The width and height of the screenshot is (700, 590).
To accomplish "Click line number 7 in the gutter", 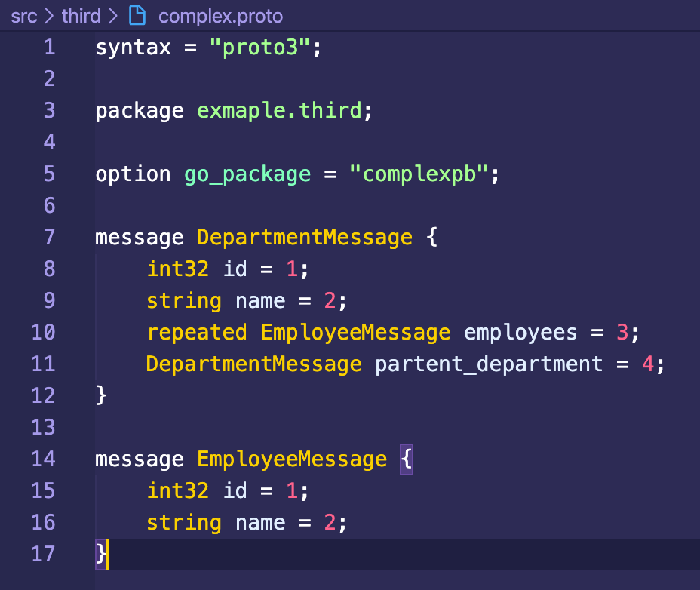I will point(50,237).
